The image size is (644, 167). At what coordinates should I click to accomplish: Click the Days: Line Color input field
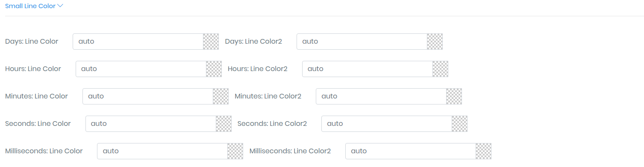[138, 42]
